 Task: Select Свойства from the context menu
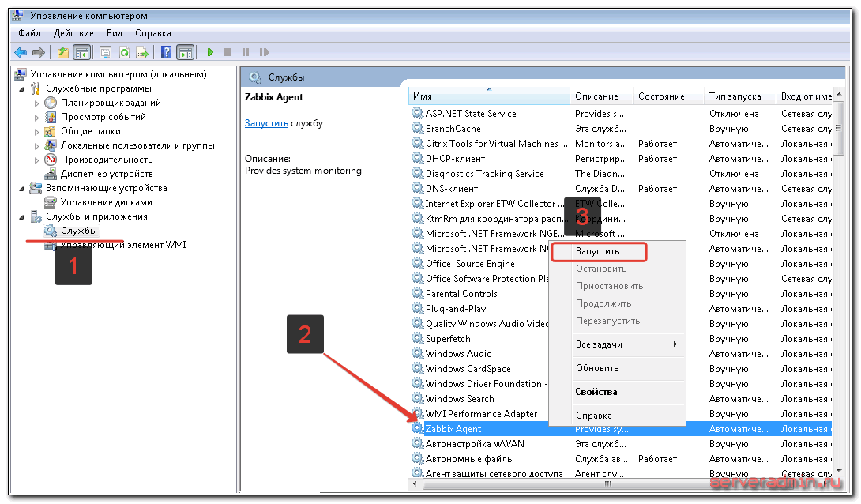596,392
